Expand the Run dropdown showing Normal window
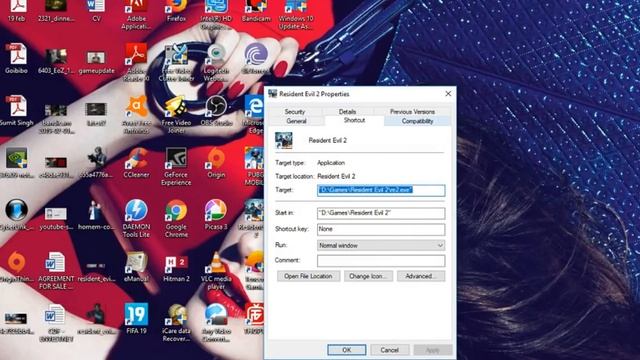Screen dimensions: 640x360 pyautogui.click(x=381, y=245)
